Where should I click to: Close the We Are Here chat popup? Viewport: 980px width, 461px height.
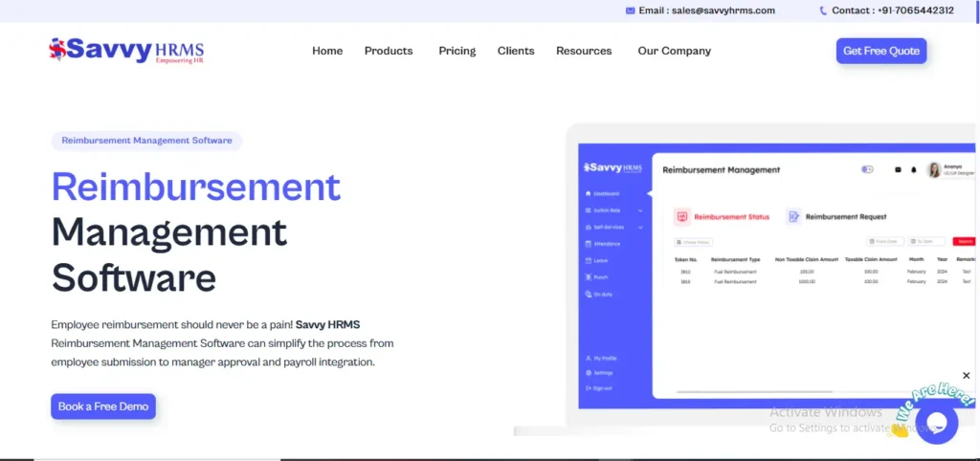(967, 376)
